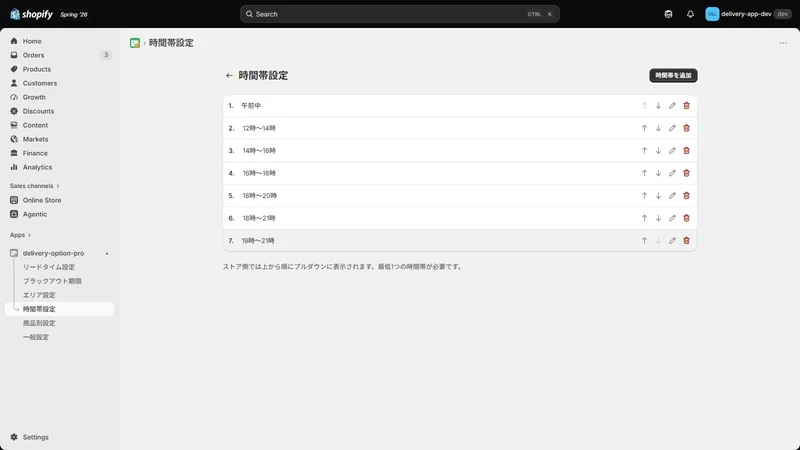Open リードタイム設定 page
This screenshot has height=450, width=800.
[48, 267]
